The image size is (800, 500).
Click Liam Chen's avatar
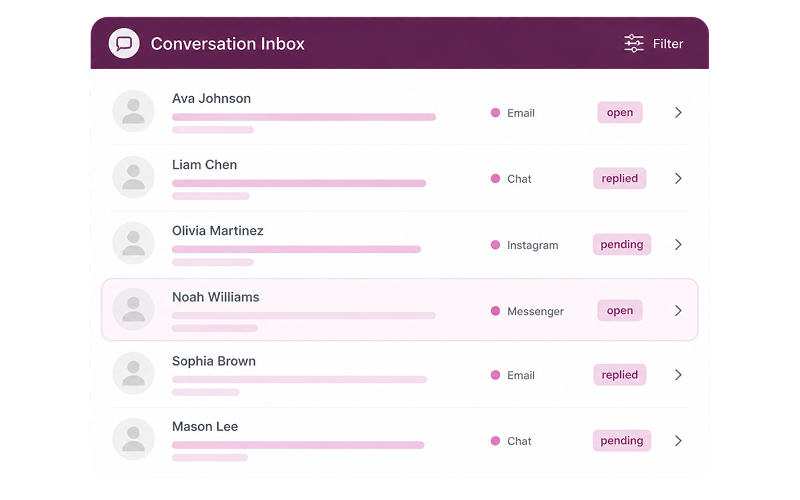click(x=133, y=177)
